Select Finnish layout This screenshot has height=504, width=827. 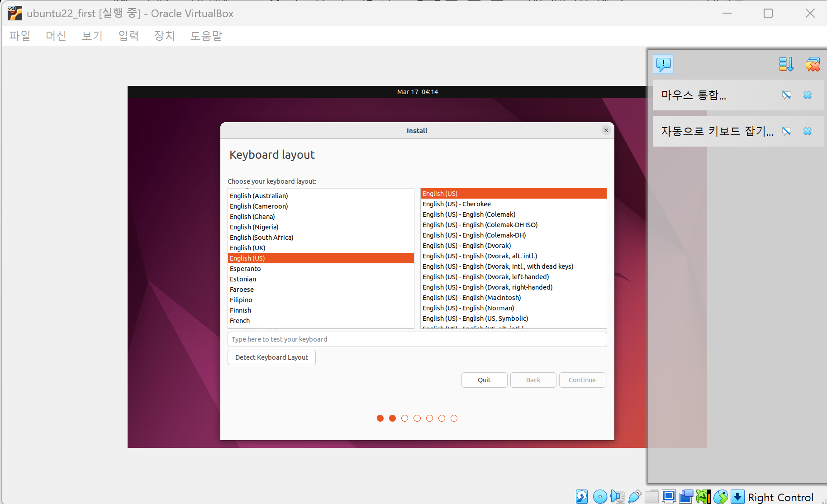tap(321, 310)
